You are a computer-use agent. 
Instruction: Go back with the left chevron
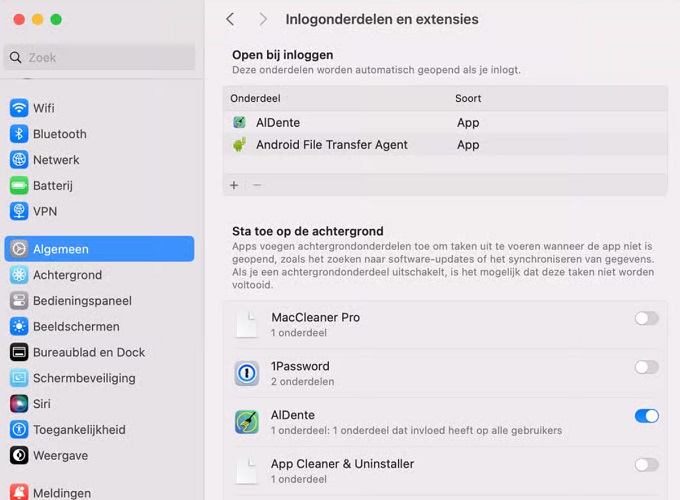230,19
